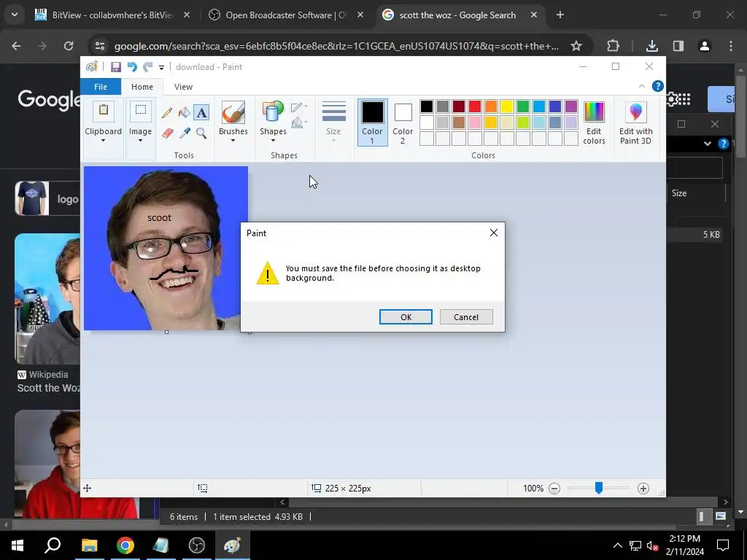The width and height of the screenshot is (747, 560).
Task: Switch to the Home ribbon tab
Action: [142, 87]
